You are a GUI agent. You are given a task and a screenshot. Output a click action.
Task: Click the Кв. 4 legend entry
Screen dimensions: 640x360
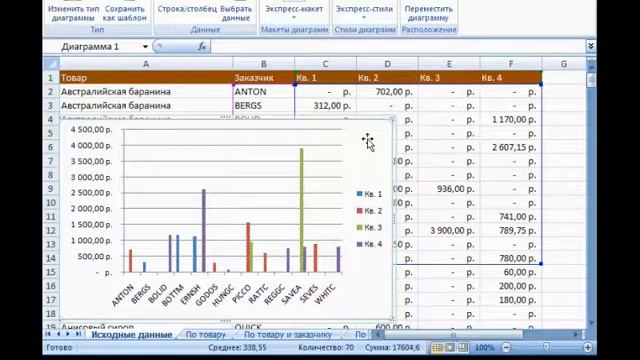(x=369, y=244)
